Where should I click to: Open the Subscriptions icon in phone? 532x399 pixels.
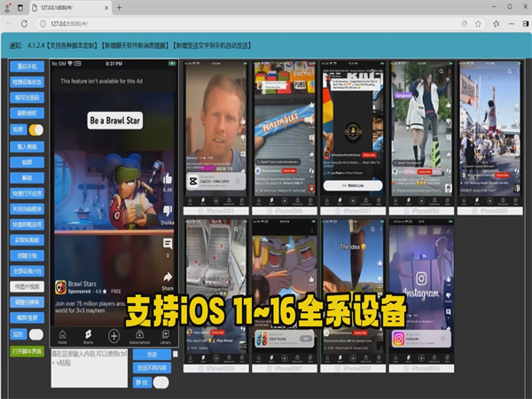(x=140, y=335)
